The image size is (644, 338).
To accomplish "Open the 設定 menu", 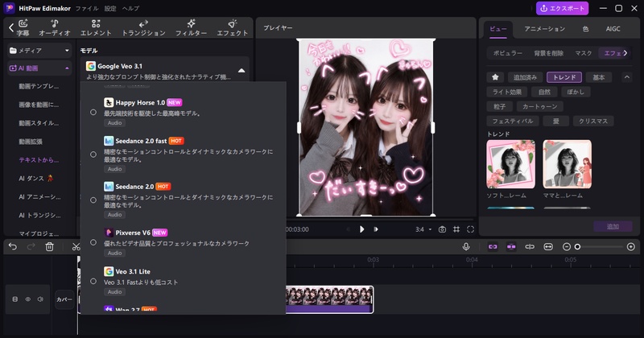I will point(110,8).
